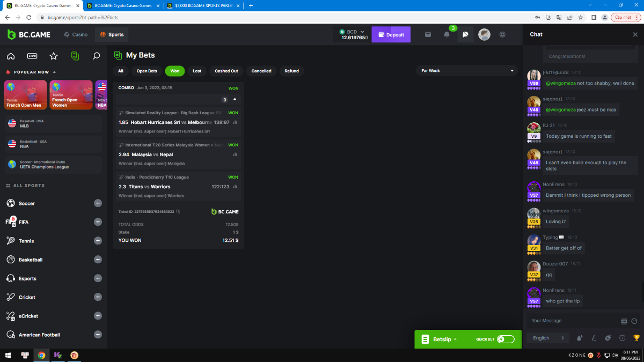Expand the Soccer sport category
This screenshot has width=644, height=362.
(98, 203)
